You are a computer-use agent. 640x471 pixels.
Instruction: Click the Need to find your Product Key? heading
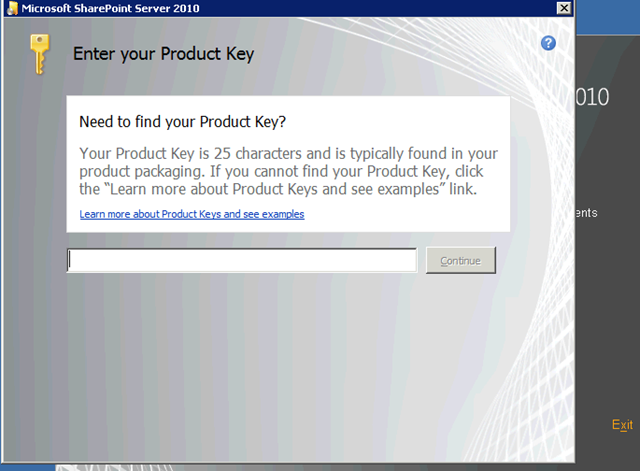(x=182, y=122)
